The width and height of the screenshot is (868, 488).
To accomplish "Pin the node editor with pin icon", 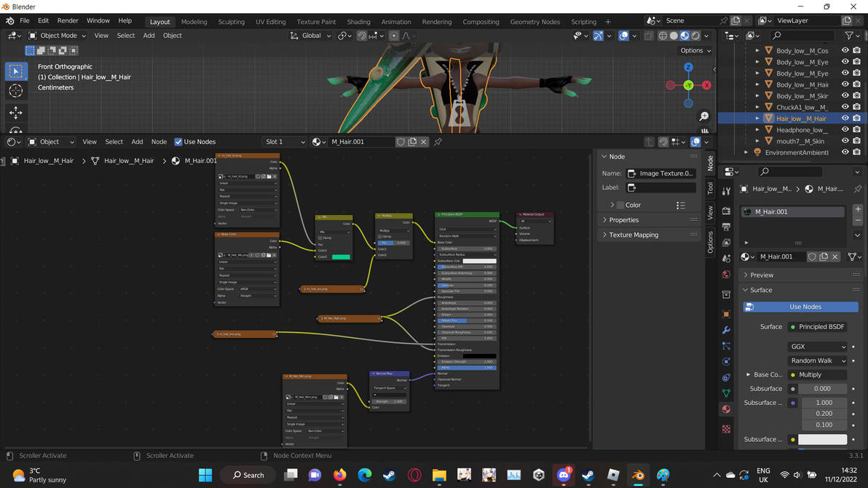I will point(438,142).
